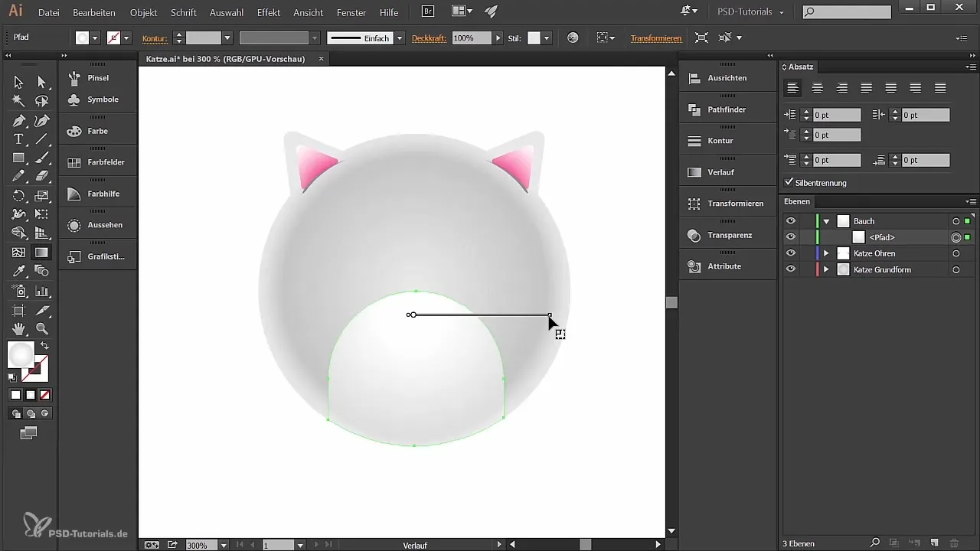Click Transformieren link in control bar
The height and width of the screenshot is (551, 980).
click(655, 37)
